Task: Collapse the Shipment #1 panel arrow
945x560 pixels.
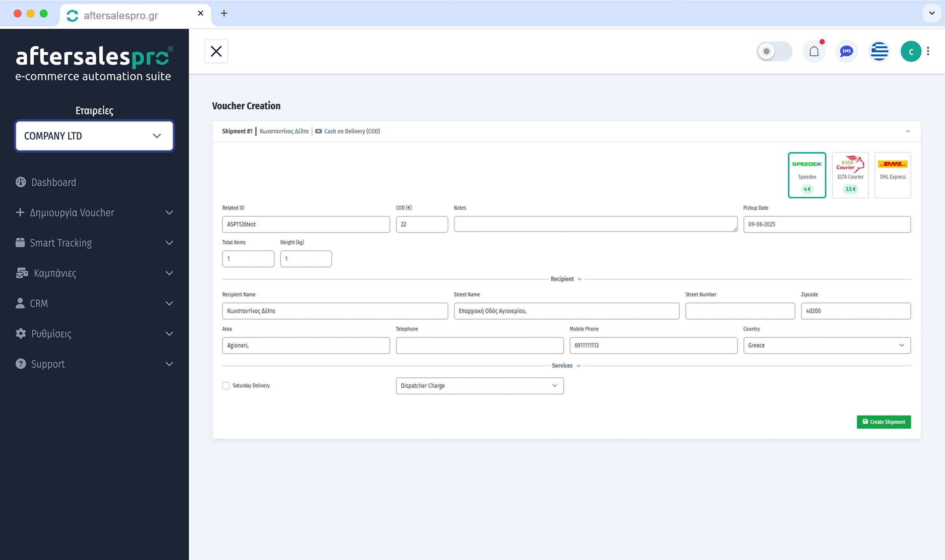Action: tap(908, 131)
